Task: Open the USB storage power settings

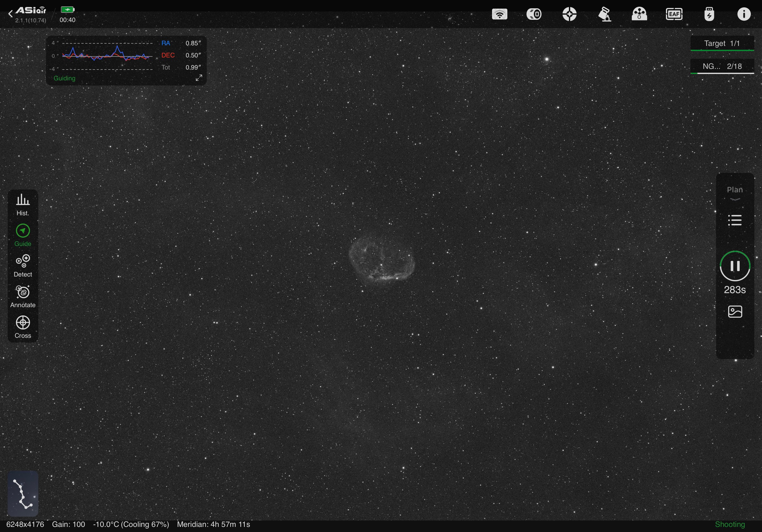Action: (x=709, y=14)
